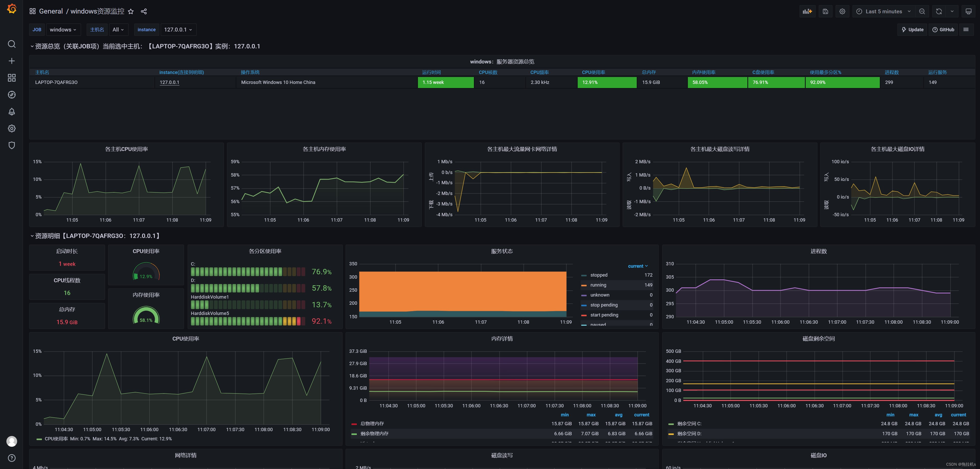Star the windows资源监控 dashboard
980x469 pixels.
(131, 11)
